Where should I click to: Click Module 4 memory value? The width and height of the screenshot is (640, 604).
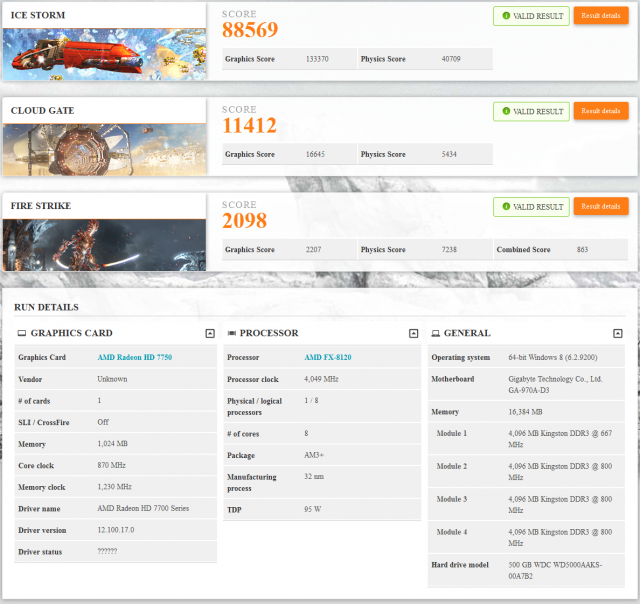(560, 537)
